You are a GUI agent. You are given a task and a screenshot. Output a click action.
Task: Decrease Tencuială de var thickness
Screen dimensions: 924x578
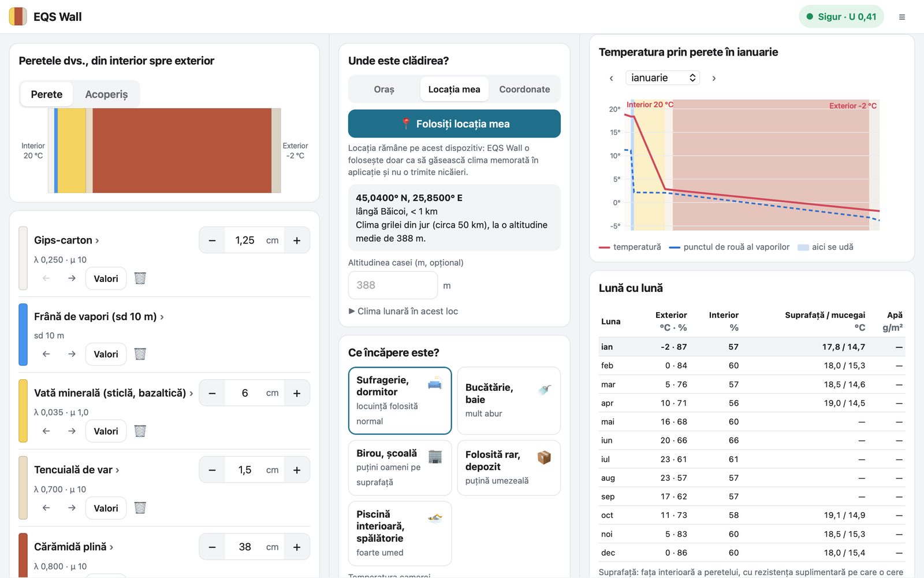pyautogui.click(x=212, y=470)
